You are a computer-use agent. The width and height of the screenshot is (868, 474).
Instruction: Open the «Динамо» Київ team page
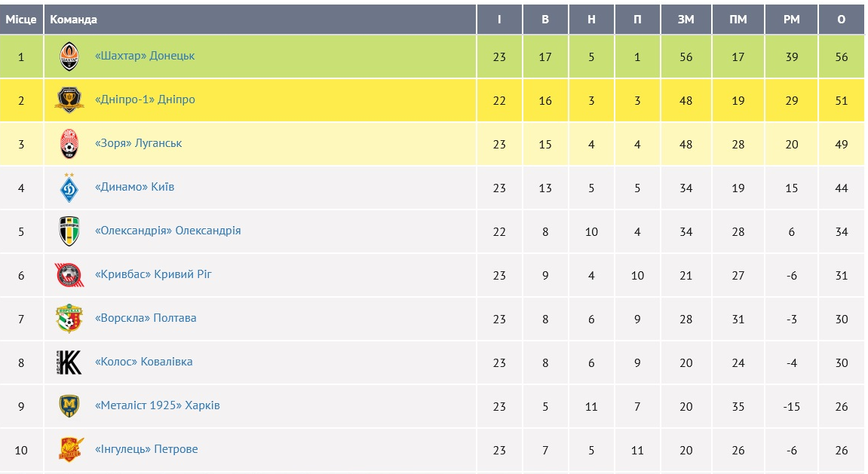point(134,187)
